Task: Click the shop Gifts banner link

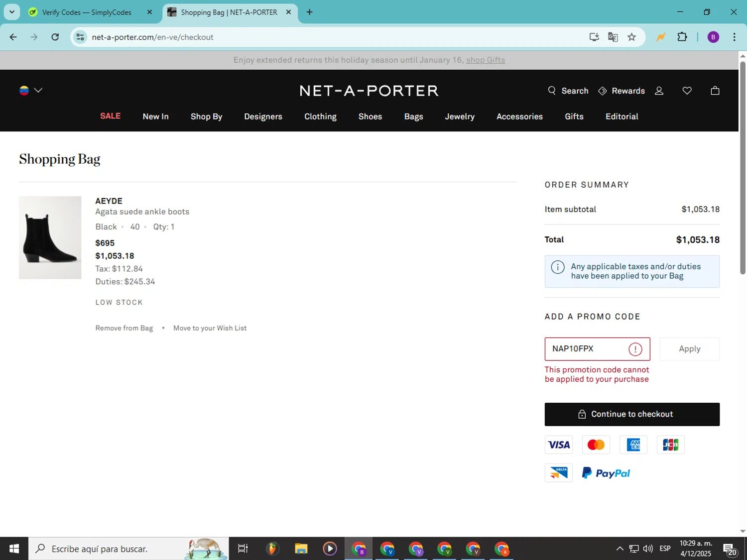Action: coord(486,60)
